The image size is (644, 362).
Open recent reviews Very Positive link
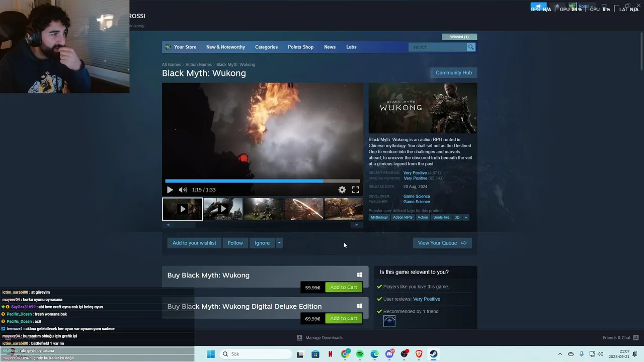415,173
